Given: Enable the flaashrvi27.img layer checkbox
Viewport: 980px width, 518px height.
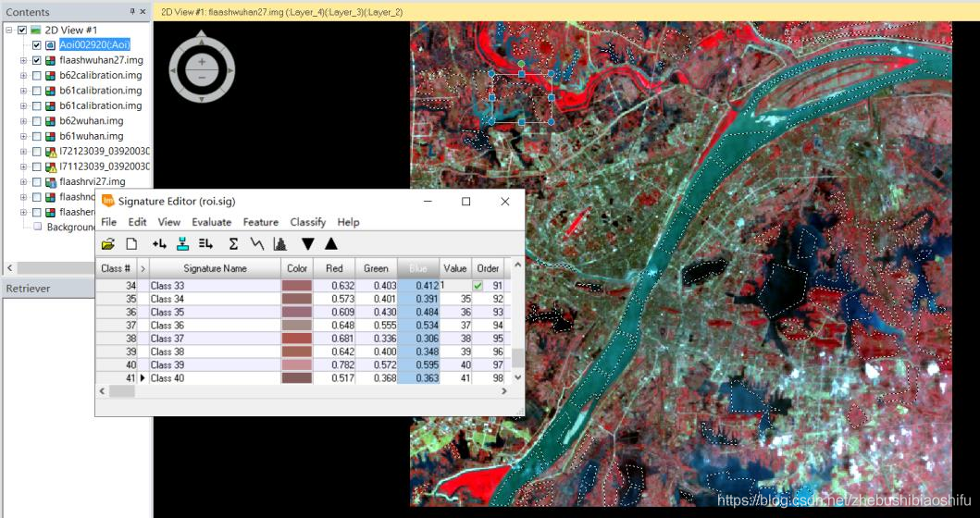Looking at the screenshot, I should [x=36, y=182].
